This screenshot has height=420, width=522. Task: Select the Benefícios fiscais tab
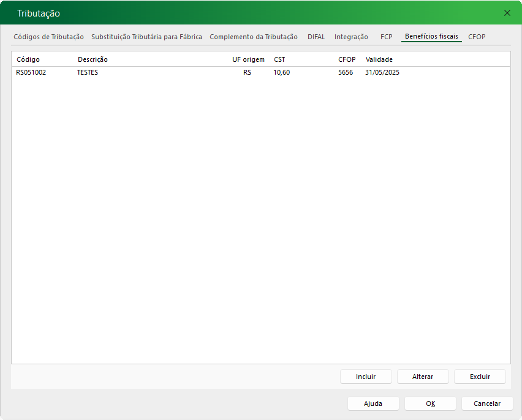click(431, 36)
